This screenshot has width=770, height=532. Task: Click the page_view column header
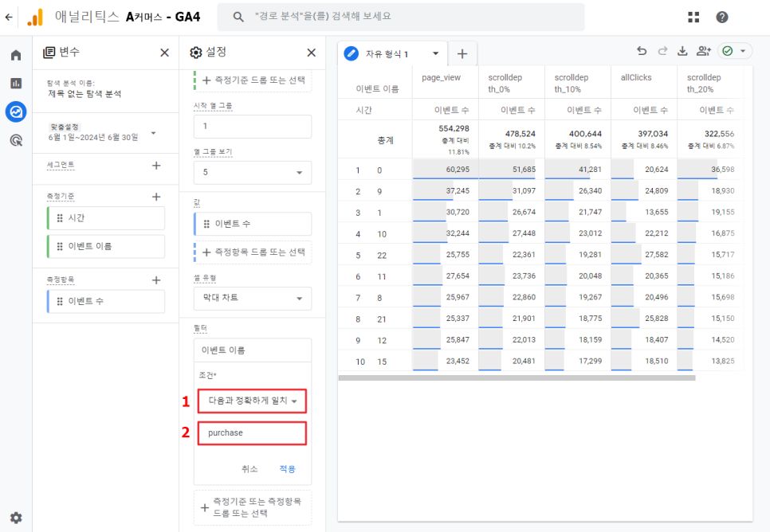pyautogui.click(x=441, y=77)
